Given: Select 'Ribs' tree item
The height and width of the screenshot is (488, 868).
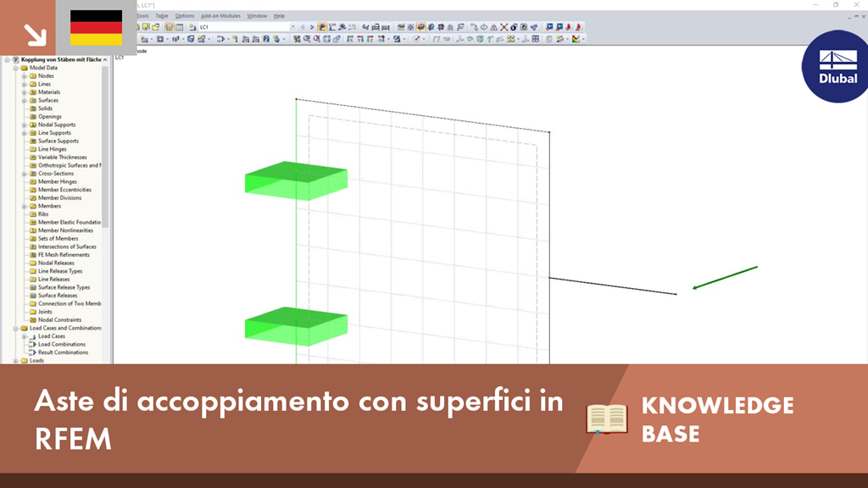Looking at the screenshot, I should (x=43, y=214).
